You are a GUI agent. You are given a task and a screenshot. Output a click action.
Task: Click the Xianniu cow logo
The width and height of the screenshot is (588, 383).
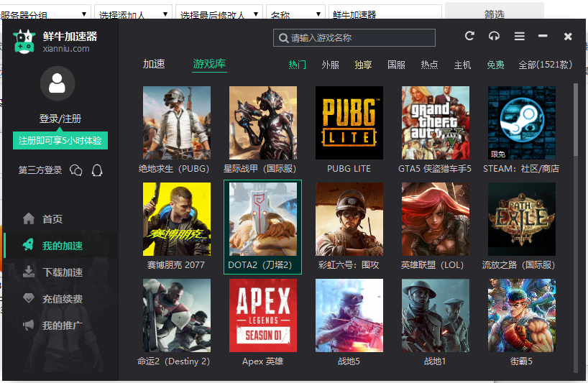[24, 42]
